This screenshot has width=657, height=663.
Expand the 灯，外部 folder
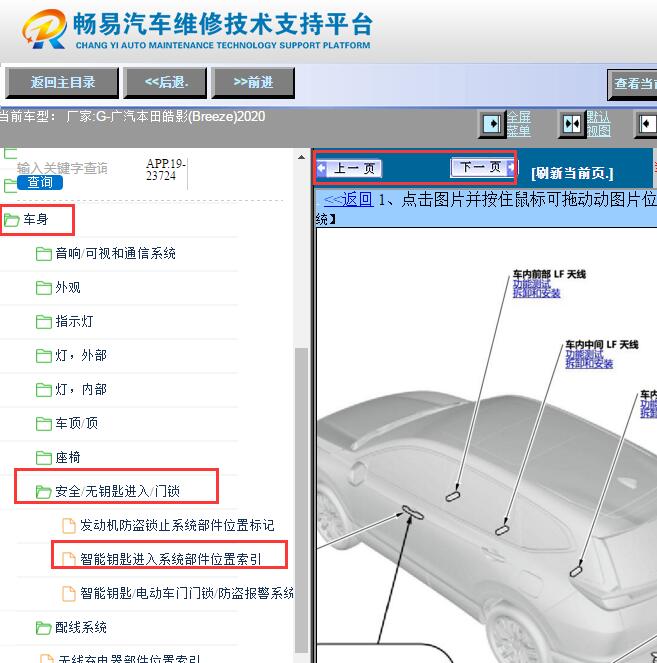pos(81,356)
